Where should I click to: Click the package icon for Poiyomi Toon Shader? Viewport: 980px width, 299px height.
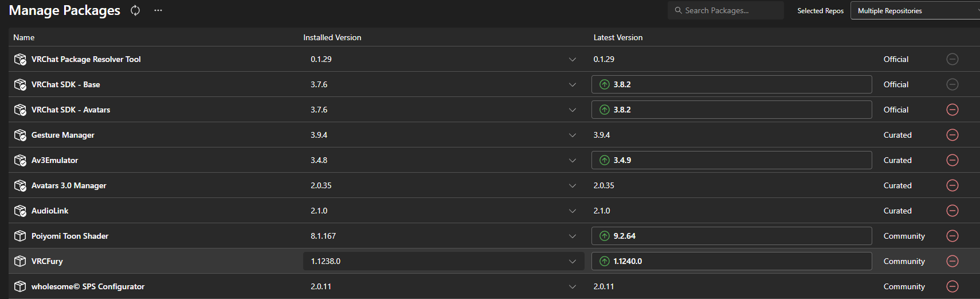[x=20, y=236]
